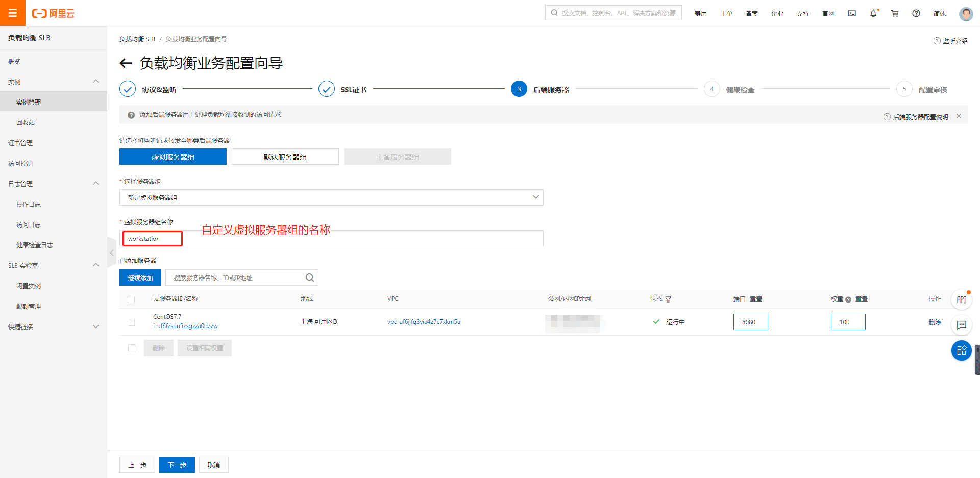Open the API floating button
The width and height of the screenshot is (980, 478).
[962, 299]
